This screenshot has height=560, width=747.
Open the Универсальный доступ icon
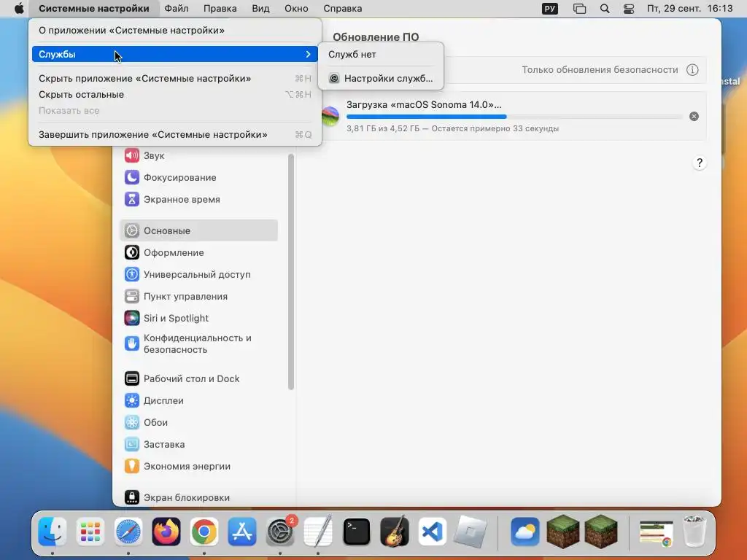pyautogui.click(x=132, y=275)
